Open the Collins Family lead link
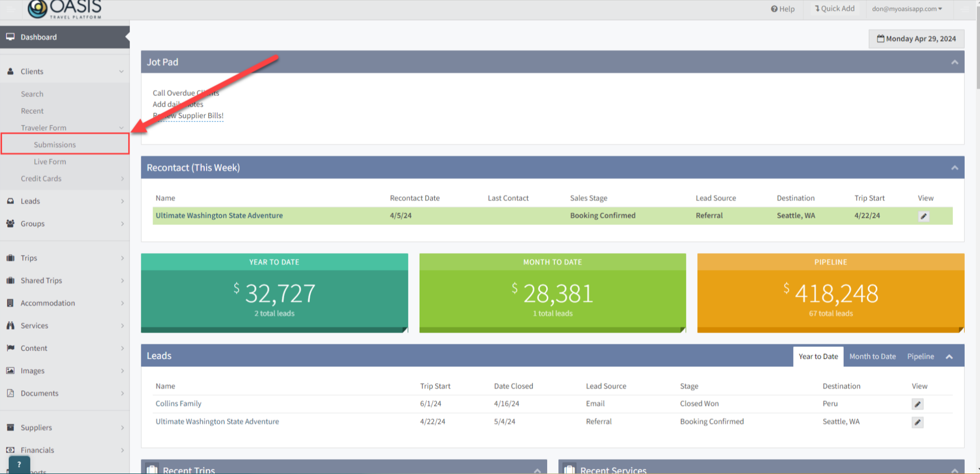Viewport: 980px width, 474px height. tap(178, 404)
